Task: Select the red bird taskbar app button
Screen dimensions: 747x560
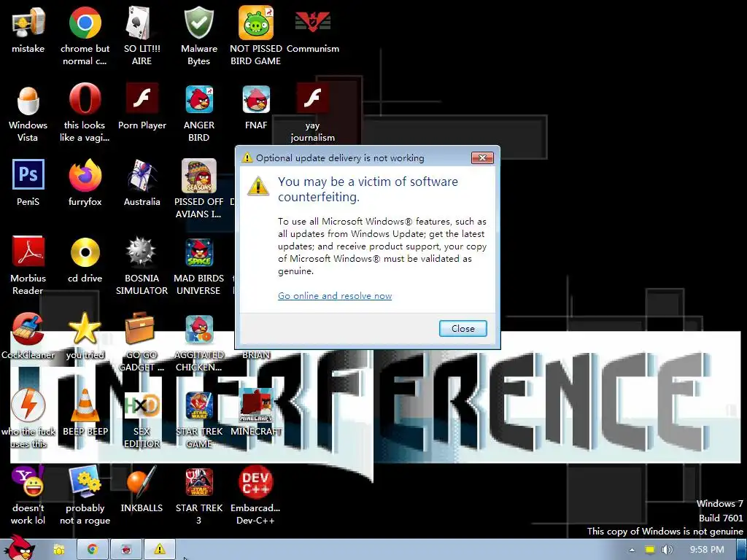Action: point(126,550)
